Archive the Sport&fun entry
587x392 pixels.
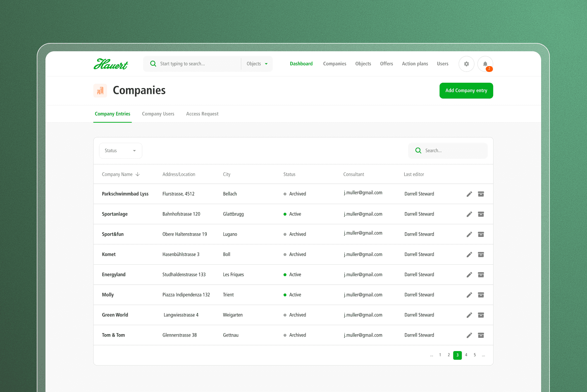coord(481,234)
